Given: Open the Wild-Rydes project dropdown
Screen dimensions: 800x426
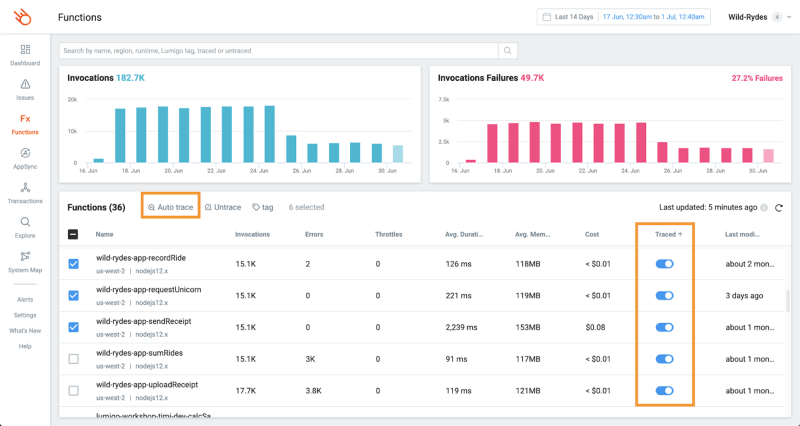Looking at the screenshot, I should [759, 17].
